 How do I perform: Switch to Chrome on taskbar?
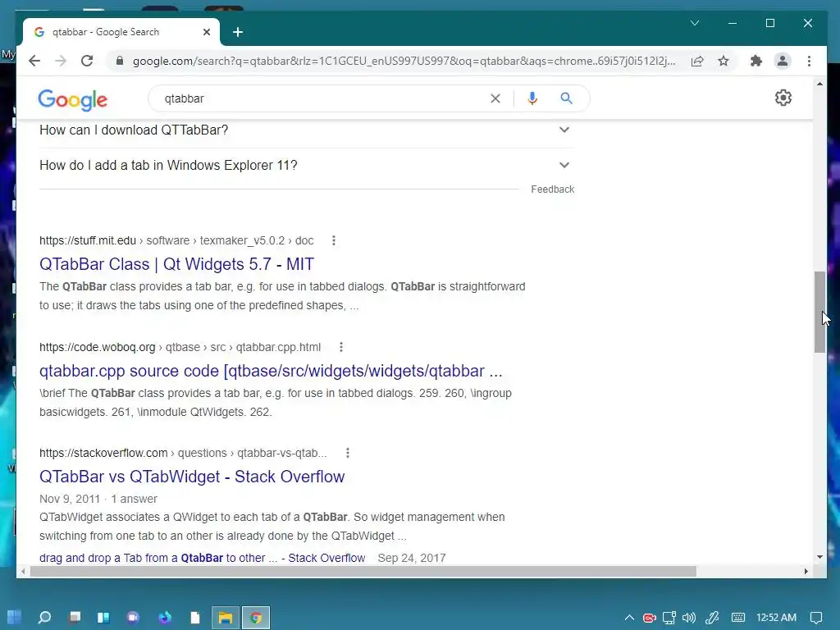[x=256, y=619]
